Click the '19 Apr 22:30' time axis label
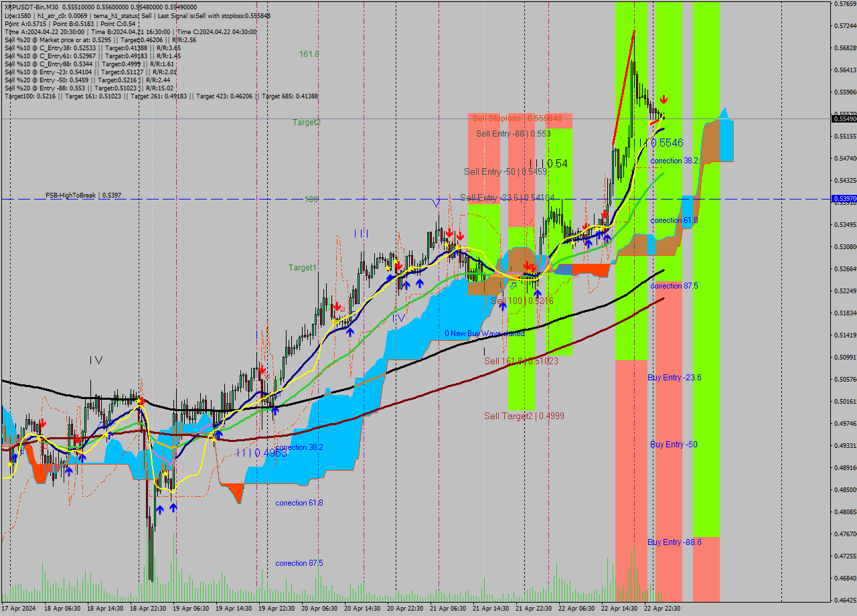Viewport: 857px width, 616px height. [x=277, y=609]
